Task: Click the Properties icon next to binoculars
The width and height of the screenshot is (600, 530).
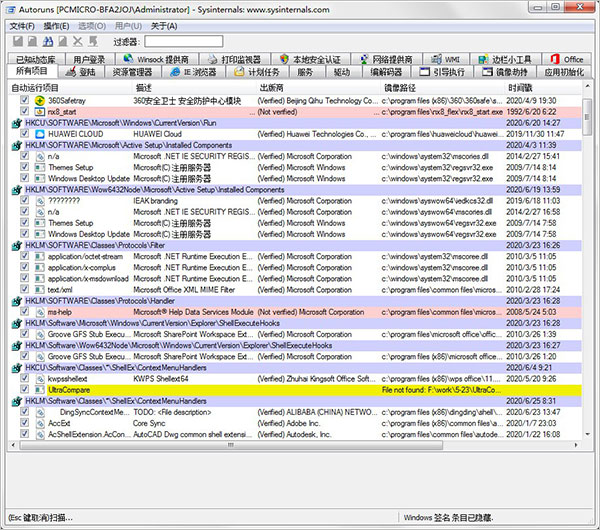Action: pos(63,41)
